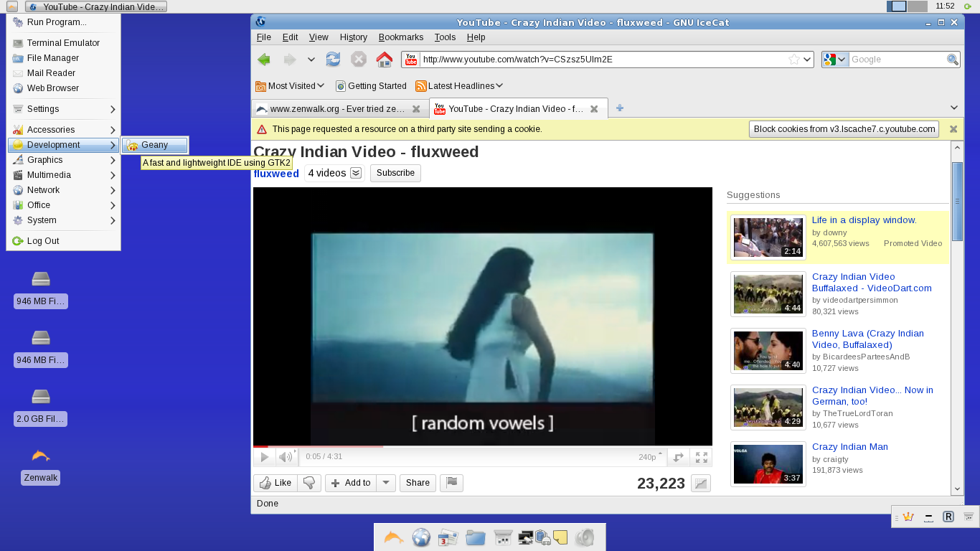Reload the page using the refresh icon
Image resolution: width=980 pixels, height=551 pixels.
[x=333, y=59]
